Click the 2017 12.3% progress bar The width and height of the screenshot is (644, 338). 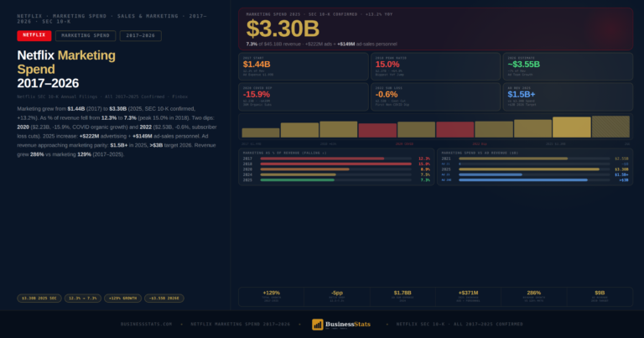335,159
